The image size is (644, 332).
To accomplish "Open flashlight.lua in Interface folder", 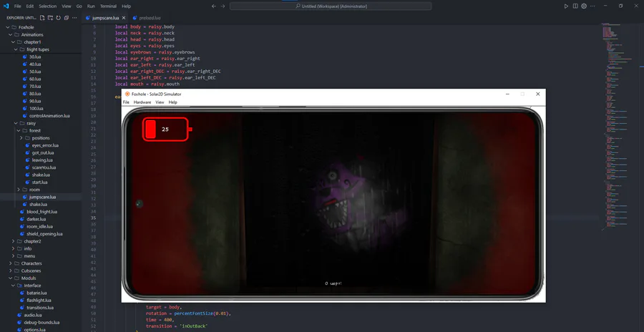I will [39, 301].
